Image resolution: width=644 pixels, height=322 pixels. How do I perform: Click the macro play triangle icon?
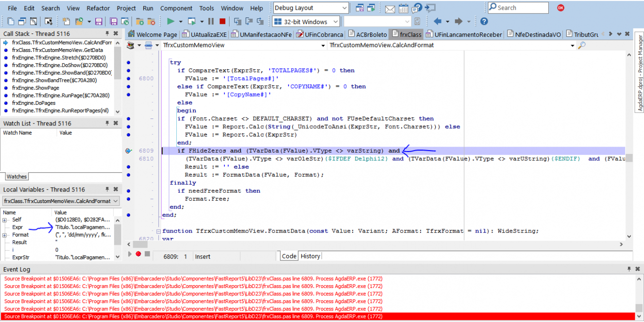130,254
